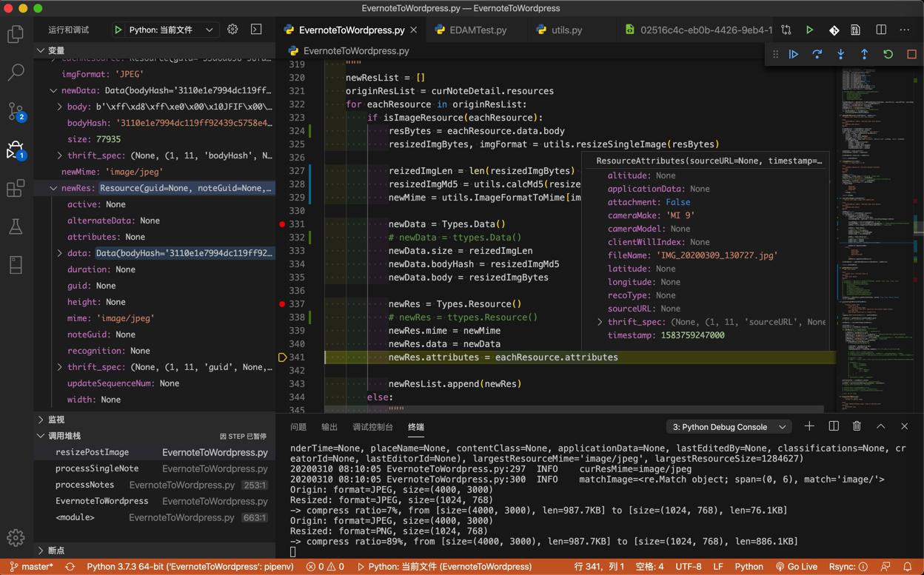Open launch.json settings gear
Image resolution: width=924 pixels, height=575 pixels.
(x=232, y=30)
